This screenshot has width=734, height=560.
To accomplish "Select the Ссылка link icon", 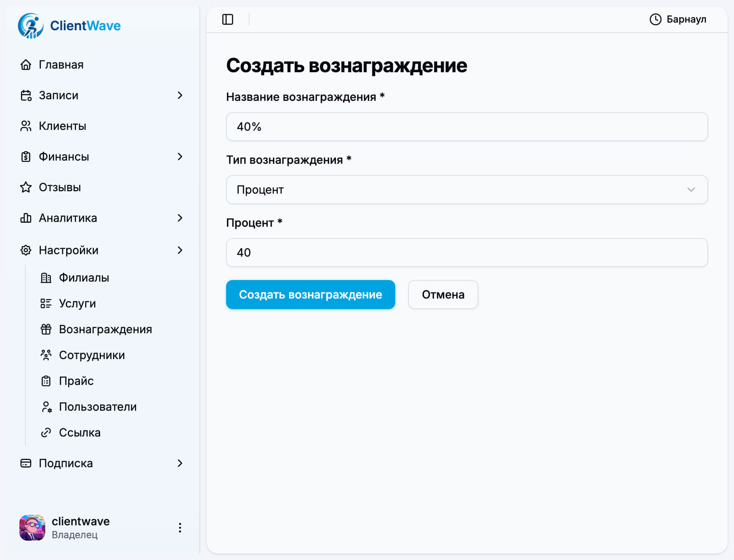I will click(46, 433).
